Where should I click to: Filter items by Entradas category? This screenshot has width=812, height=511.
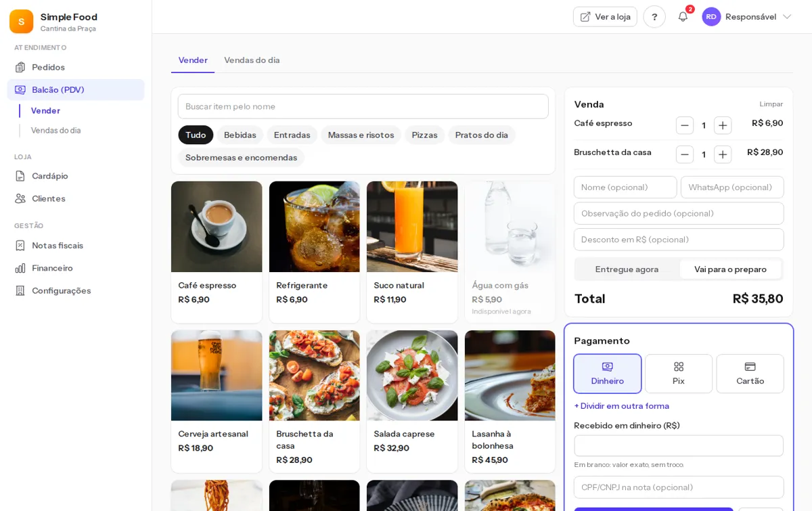292,135
